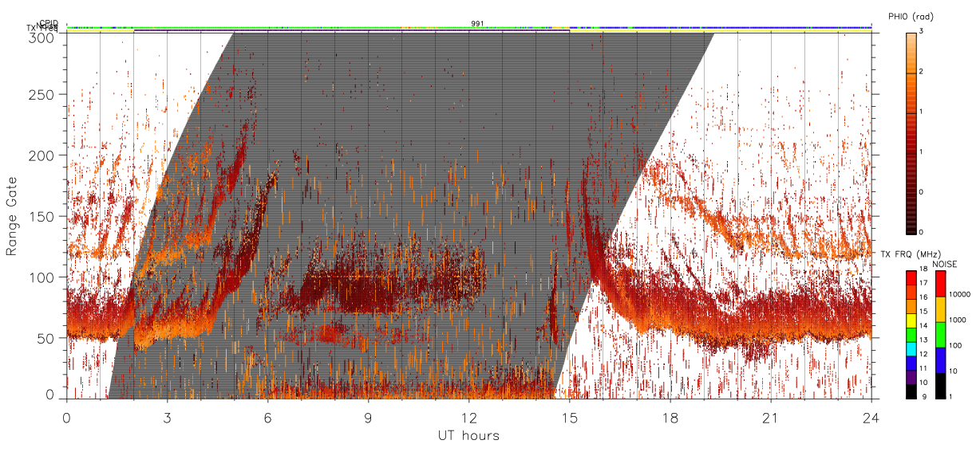Click the TX FRQ legend label 12
The height and width of the screenshot is (452, 980).
point(923,354)
